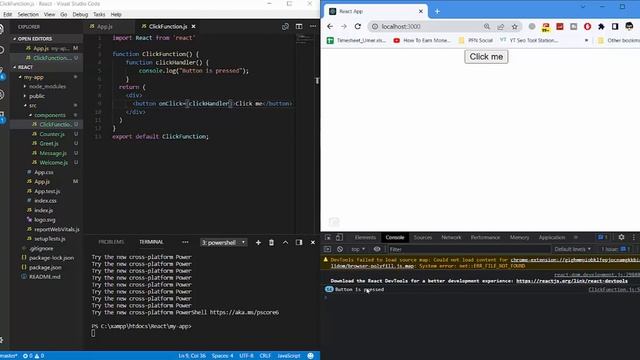Click the feedback smiley in VS Code status bar
640x360 pixels.
point(311,356)
